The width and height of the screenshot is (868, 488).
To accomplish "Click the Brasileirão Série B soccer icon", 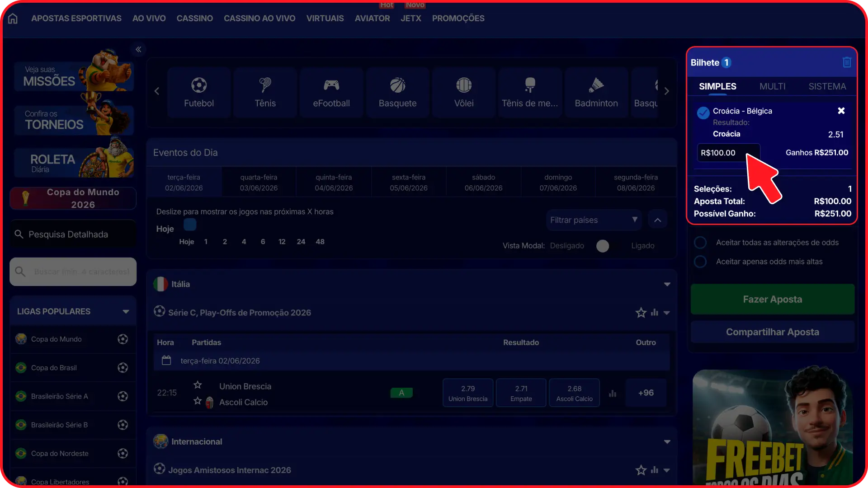I will 123,425.
